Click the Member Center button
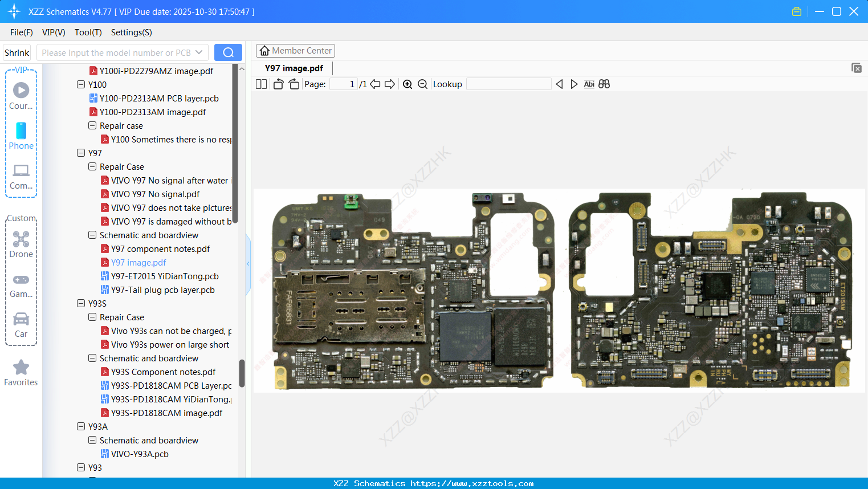This screenshot has height=489, width=868. pyautogui.click(x=295, y=50)
